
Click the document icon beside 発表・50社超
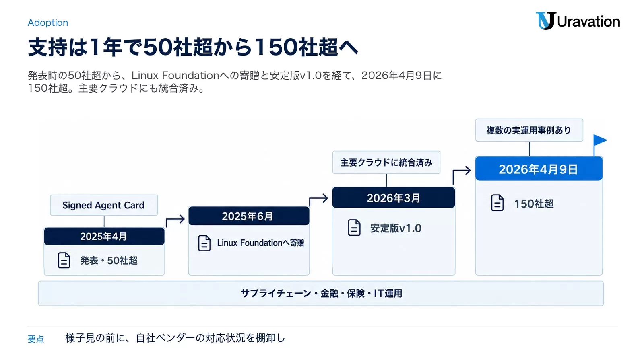click(64, 260)
